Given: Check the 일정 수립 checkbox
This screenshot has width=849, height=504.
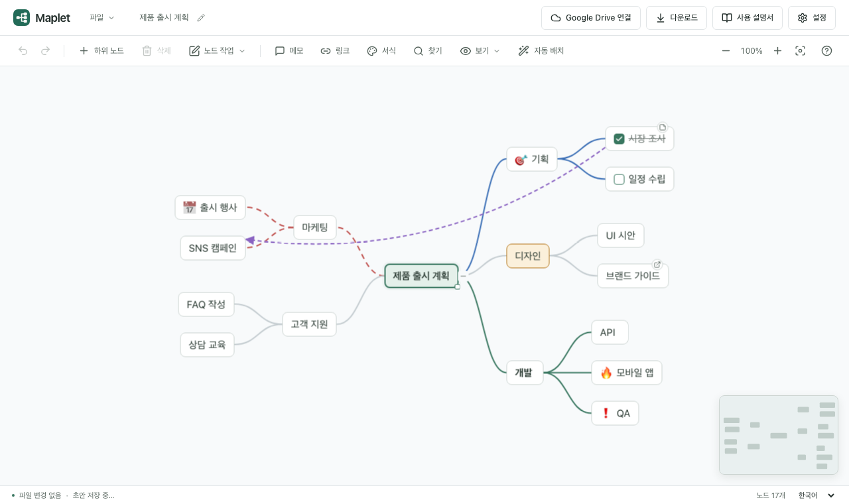Looking at the screenshot, I should (619, 179).
